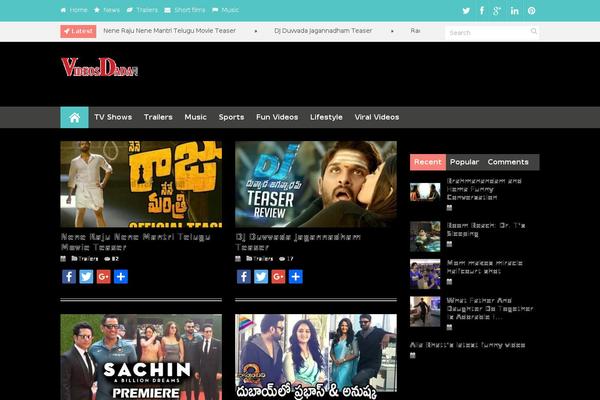Open Brahmanandam and Hema Funny Conversation link
Viewport: 600px width, 400px height.
484,189
